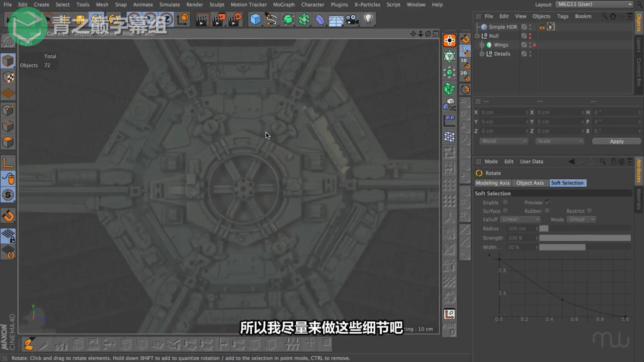Add a Cube primitive object
The height and width of the screenshot is (362, 644).
click(x=255, y=19)
